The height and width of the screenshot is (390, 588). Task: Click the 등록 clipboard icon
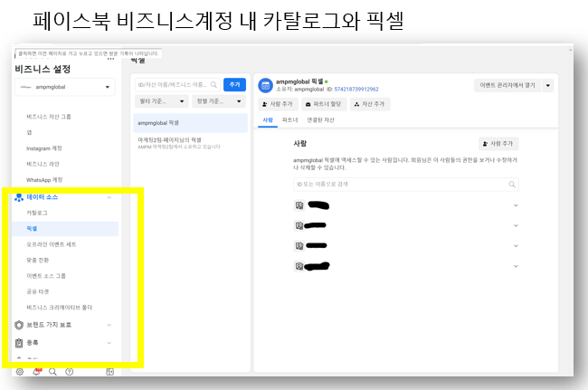[19, 343]
